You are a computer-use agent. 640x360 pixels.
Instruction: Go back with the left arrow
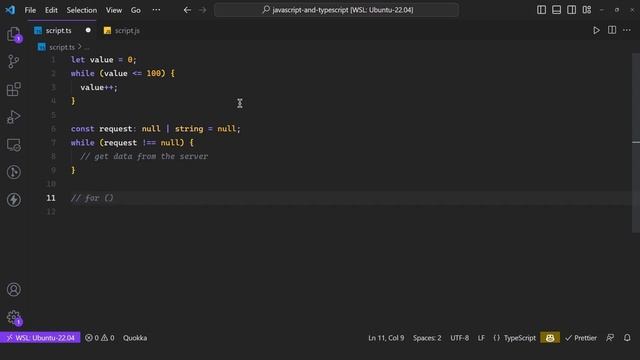187,10
